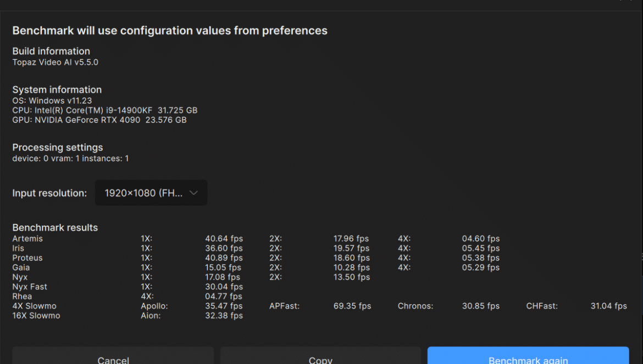The image size is (643, 364).
Task: Click the device vram instances settings line
Action: pos(70,159)
